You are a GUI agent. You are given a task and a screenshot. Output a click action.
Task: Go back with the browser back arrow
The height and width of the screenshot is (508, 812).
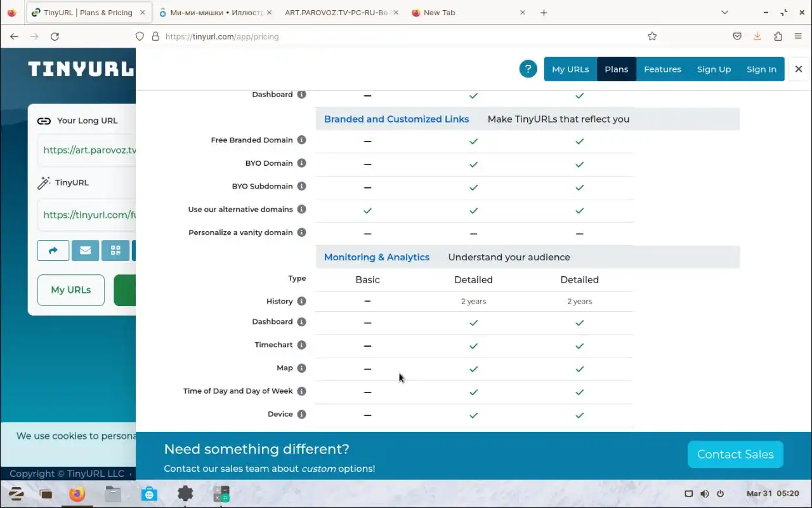click(14, 36)
